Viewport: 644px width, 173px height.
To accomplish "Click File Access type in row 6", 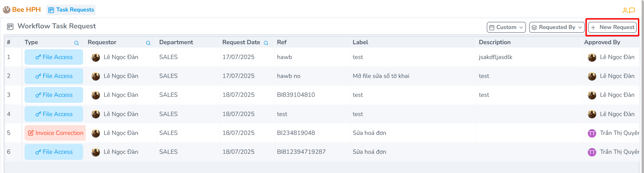I will [x=54, y=152].
